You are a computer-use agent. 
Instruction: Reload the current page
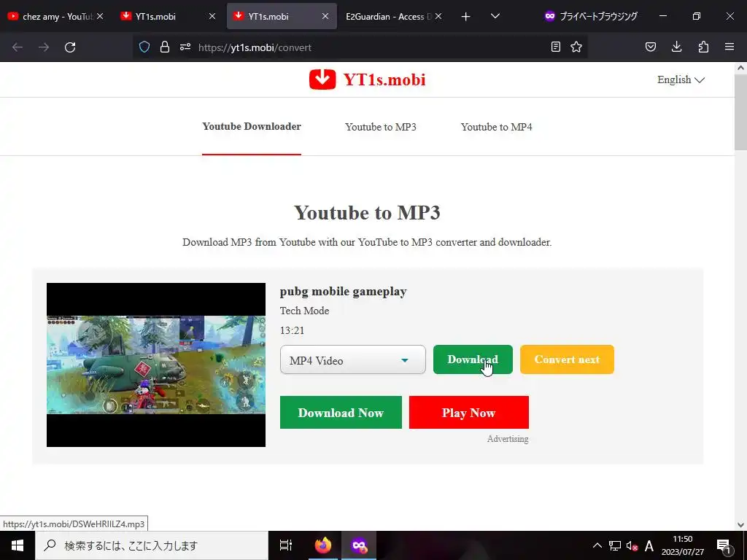(x=70, y=47)
